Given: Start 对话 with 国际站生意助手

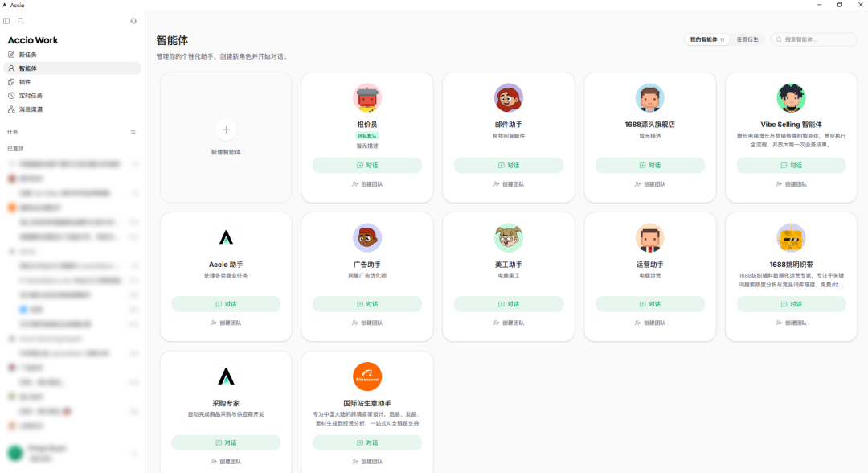Looking at the screenshot, I should pyautogui.click(x=367, y=442).
